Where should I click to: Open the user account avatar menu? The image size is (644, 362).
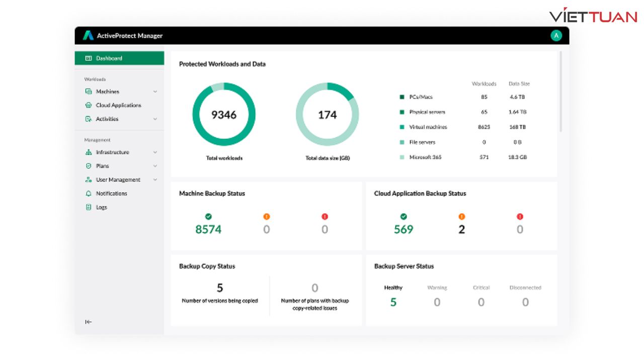coord(556,35)
